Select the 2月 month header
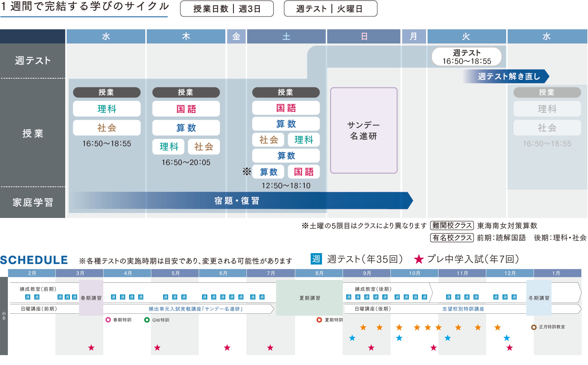588x365 pixels. click(x=32, y=273)
